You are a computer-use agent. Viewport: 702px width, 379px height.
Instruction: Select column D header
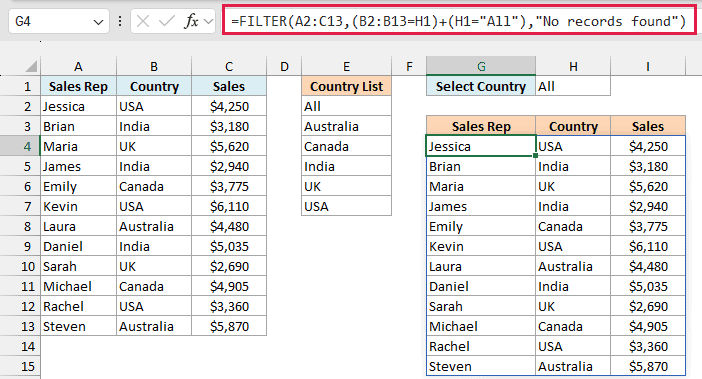pyautogui.click(x=284, y=67)
